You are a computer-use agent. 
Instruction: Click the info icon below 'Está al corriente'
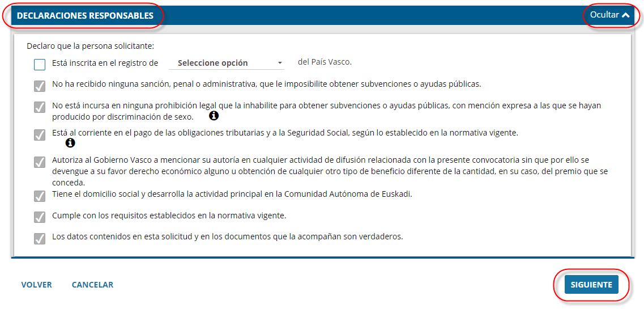pos(70,143)
